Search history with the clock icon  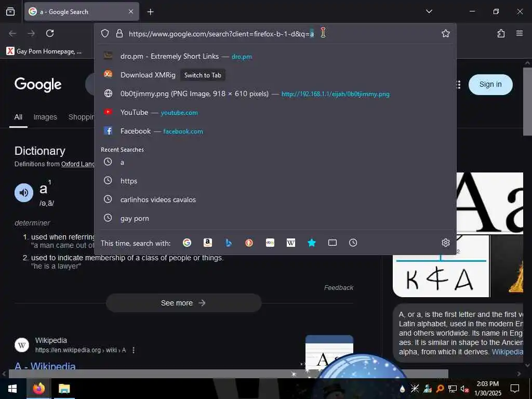coord(353,243)
